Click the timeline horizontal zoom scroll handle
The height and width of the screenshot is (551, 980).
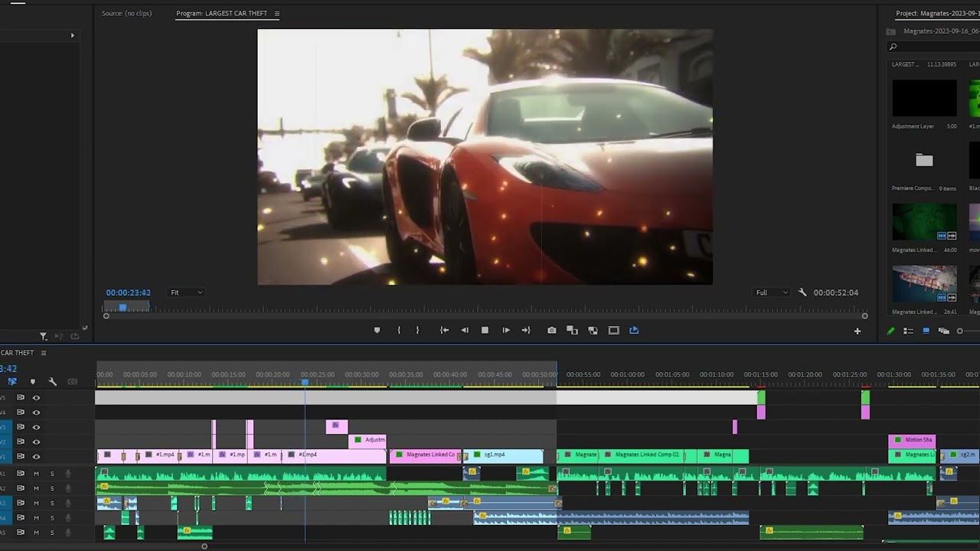(x=204, y=546)
